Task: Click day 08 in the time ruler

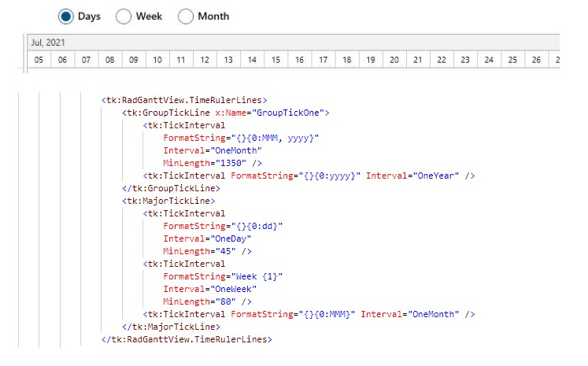Action: coord(109,60)
